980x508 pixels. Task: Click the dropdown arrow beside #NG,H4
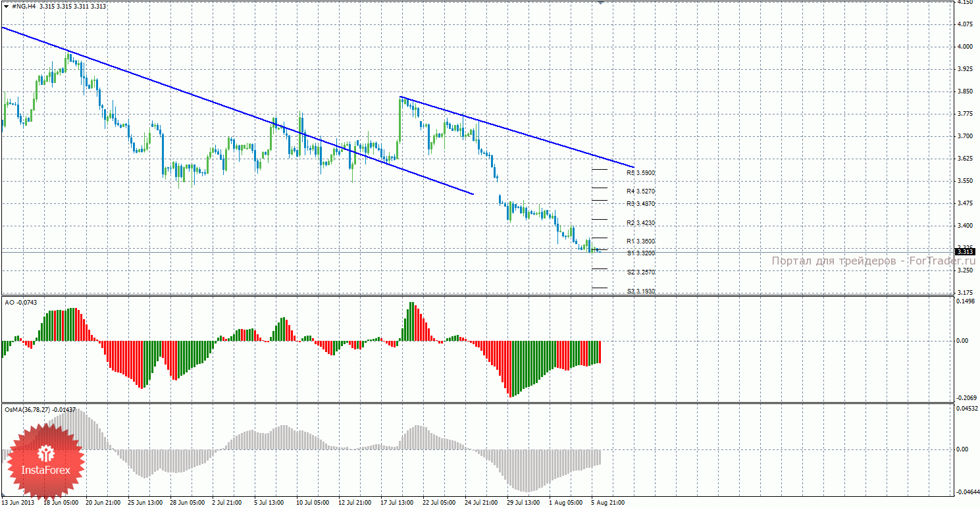[6, 6]
